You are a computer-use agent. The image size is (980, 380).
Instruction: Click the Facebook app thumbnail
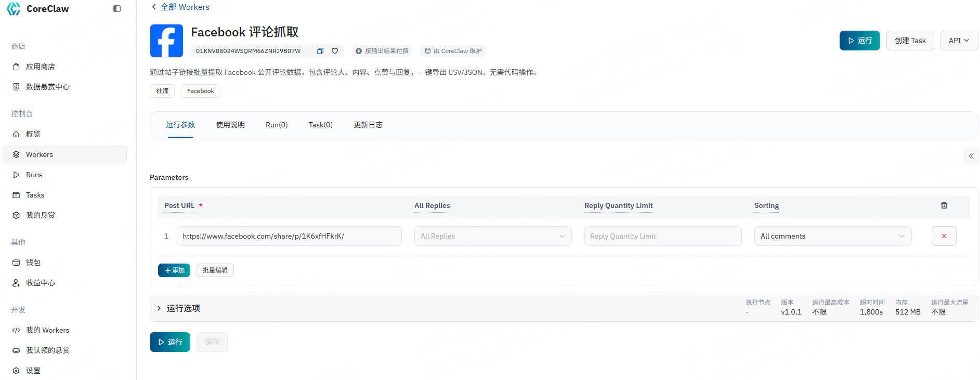click(x=166, y=41)
